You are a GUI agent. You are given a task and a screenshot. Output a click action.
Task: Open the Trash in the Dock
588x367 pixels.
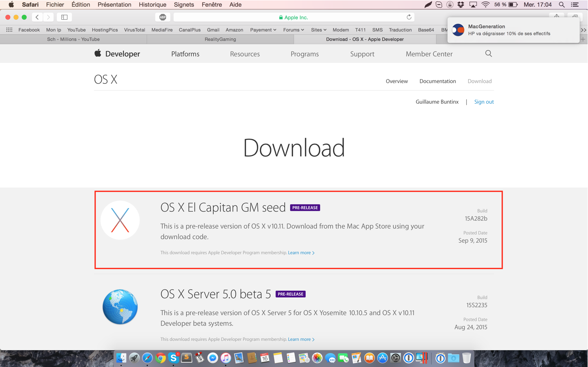tap(466, 358)
